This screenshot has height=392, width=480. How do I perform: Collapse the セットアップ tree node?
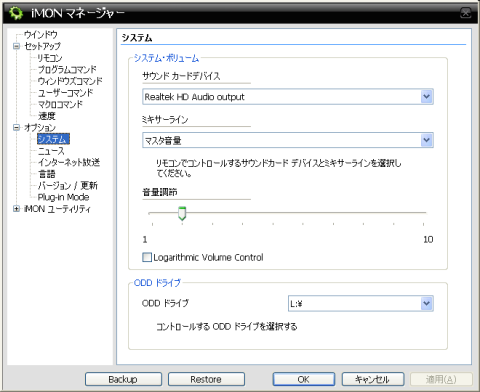pos(16,46)
